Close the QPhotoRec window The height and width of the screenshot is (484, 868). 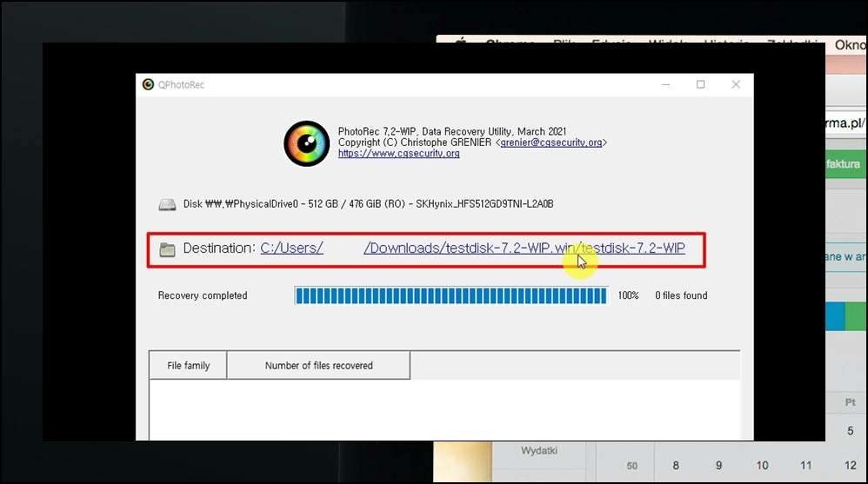[x=736, y=84]
